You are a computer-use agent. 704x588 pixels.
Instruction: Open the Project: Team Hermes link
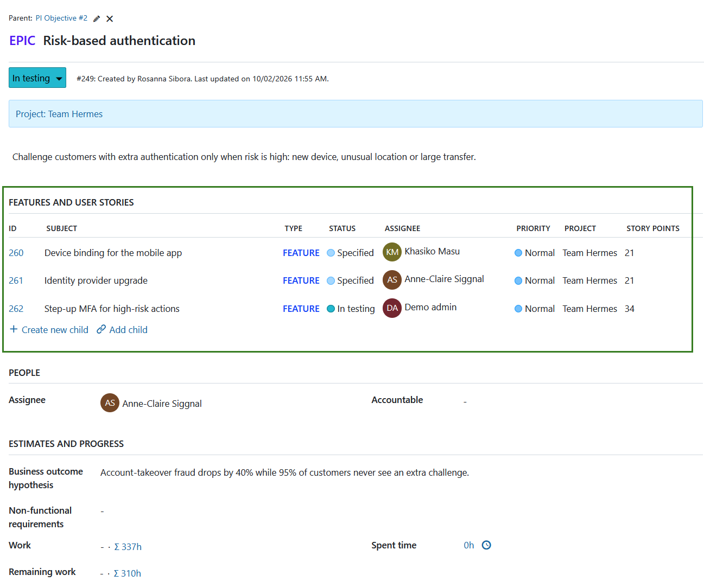59,114
